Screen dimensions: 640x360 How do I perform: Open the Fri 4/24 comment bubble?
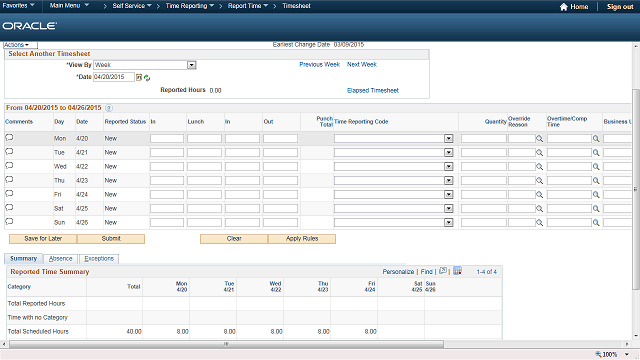(9, 193)
